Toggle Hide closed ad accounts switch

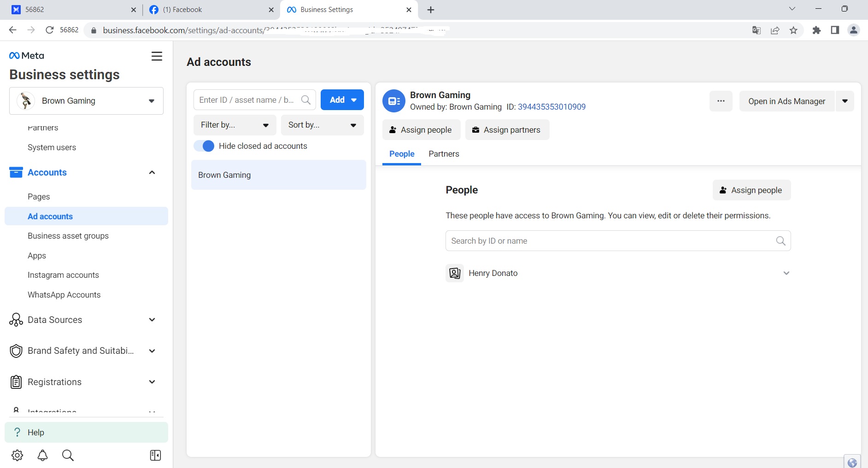point(204,146)
